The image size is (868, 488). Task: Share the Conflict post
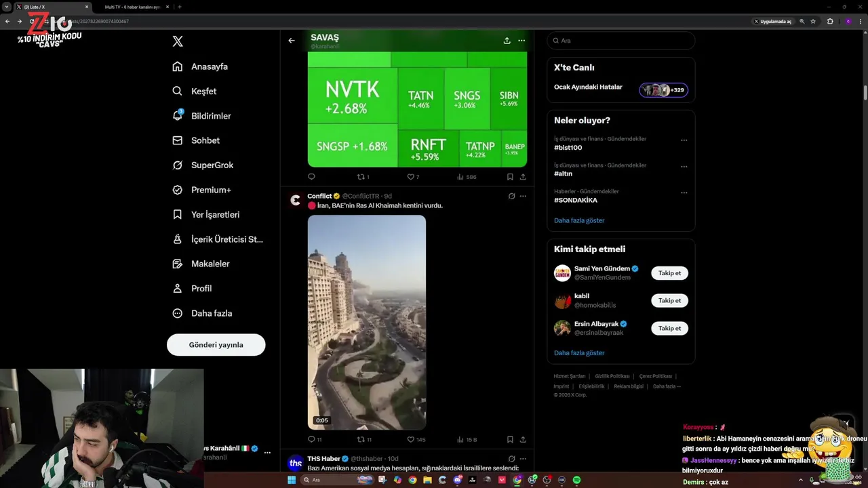pyautogui.click(x=523, y=439)
